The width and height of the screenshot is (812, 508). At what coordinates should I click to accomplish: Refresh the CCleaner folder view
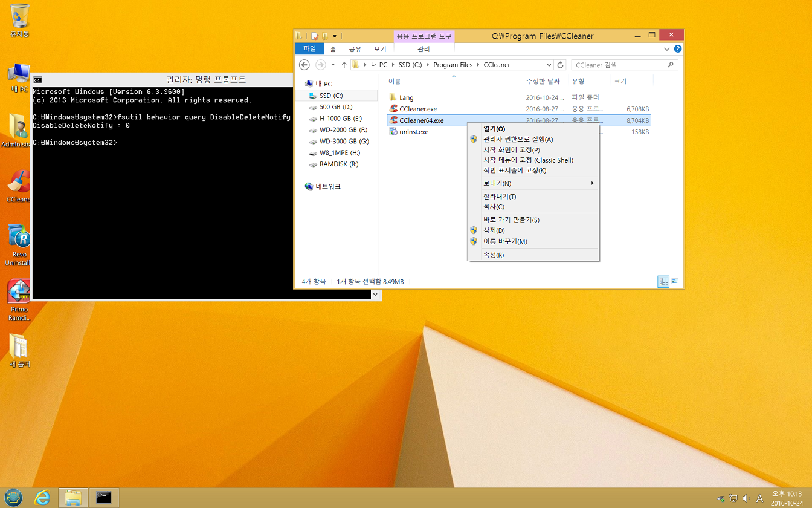pos(561,65)
